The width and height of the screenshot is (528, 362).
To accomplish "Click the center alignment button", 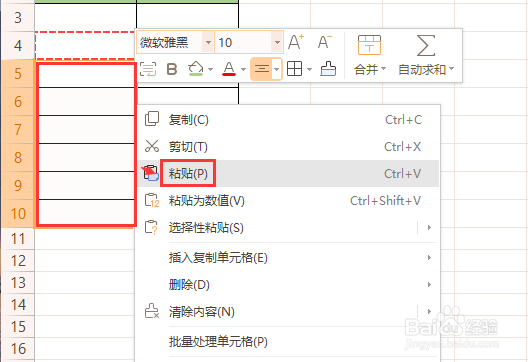I will tap(262, 69).
